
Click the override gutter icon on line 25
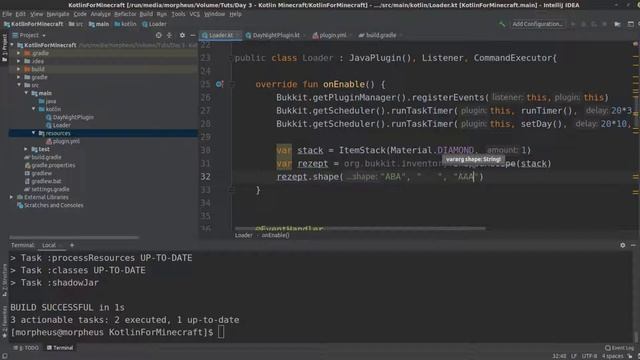click(219, 84)
